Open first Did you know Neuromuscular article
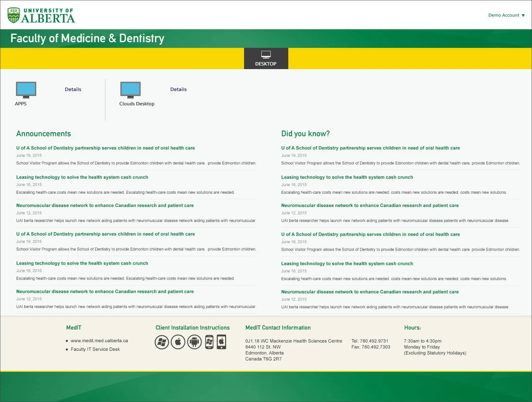This screenshot has height=402, width=532. pos(370,206)
